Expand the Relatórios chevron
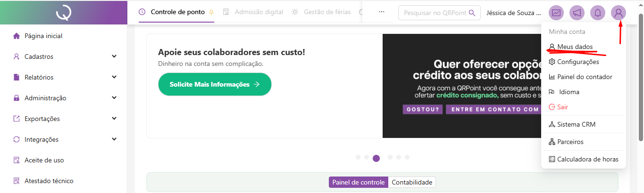 pyautogui.click(x=114, y=77)
